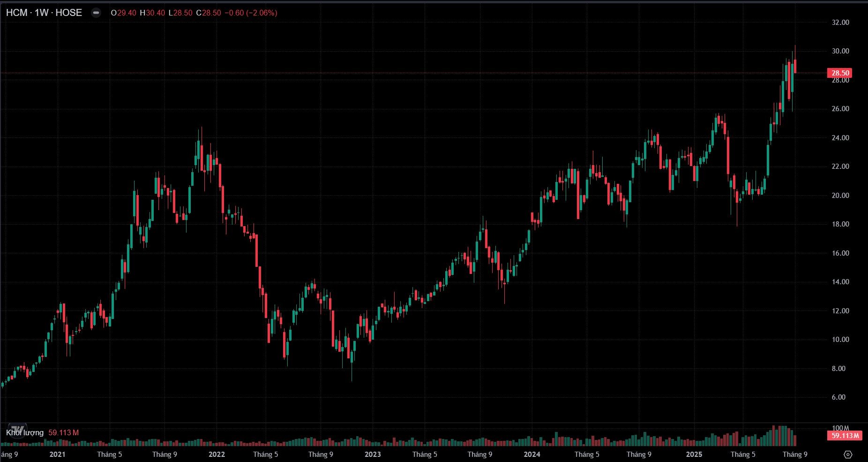Click the 2023 year label on time axis
Image resolution: width=868 pixels, height=462 pixels.
point(373,454)
